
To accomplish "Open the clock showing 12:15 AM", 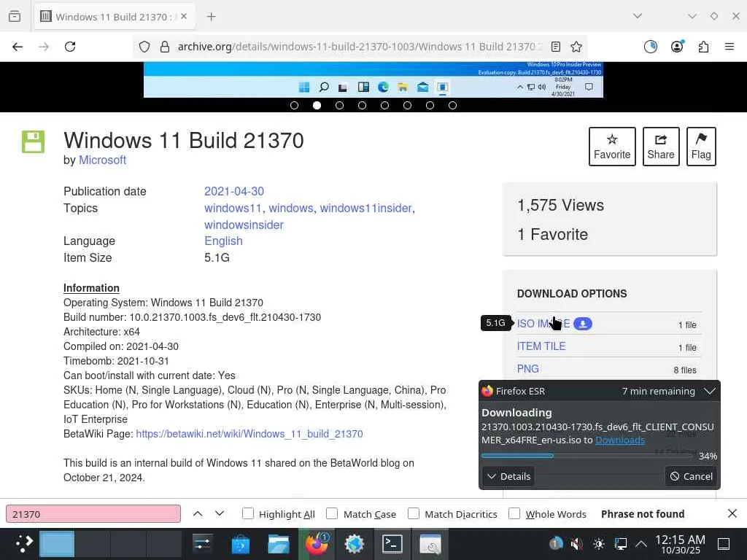I will coord(680,544).
